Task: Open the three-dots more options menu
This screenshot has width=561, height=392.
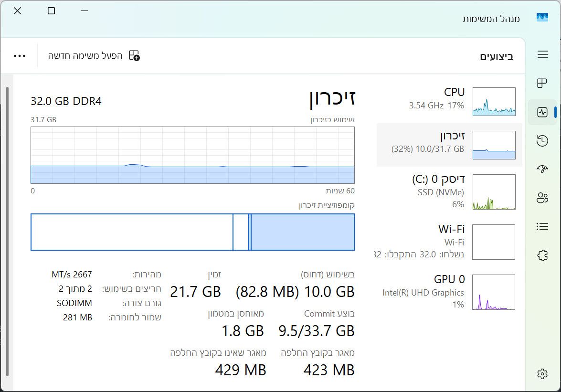Action: point(19,56)
